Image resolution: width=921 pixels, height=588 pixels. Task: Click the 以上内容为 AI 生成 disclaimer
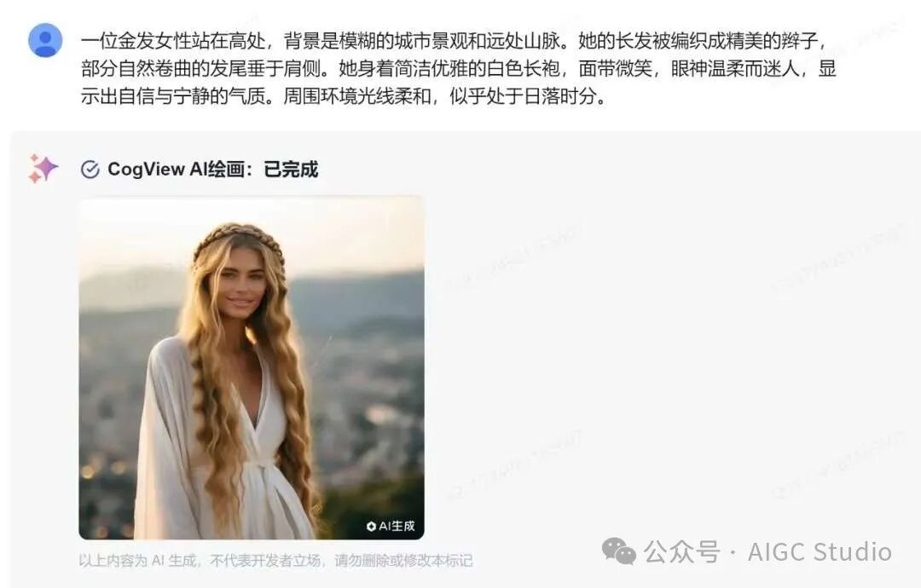tap(137, 561)
